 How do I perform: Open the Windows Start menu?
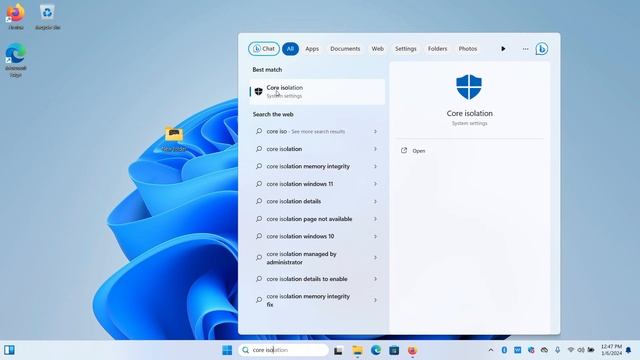click(227, 350)
